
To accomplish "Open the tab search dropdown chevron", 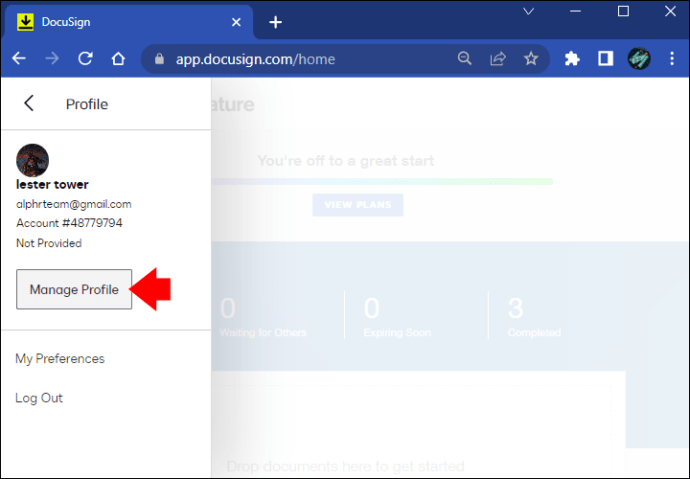I will tap(529, 11).
